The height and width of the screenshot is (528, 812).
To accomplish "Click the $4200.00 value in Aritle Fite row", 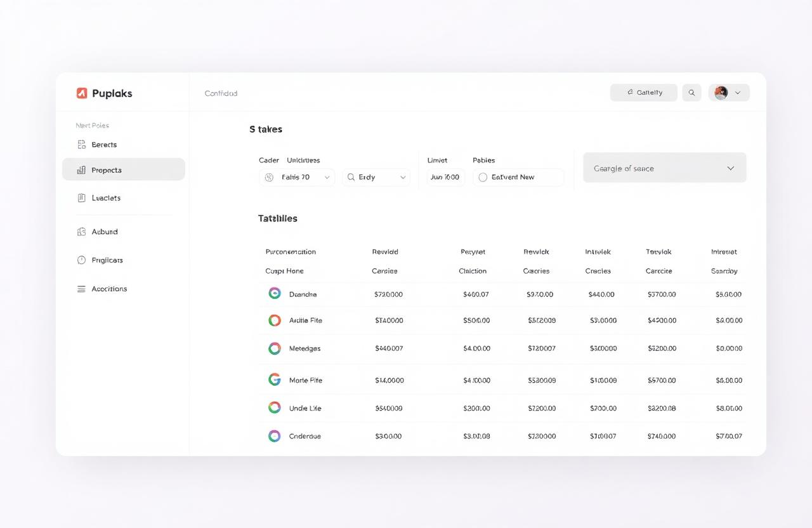I will click(x=662, y=320).
